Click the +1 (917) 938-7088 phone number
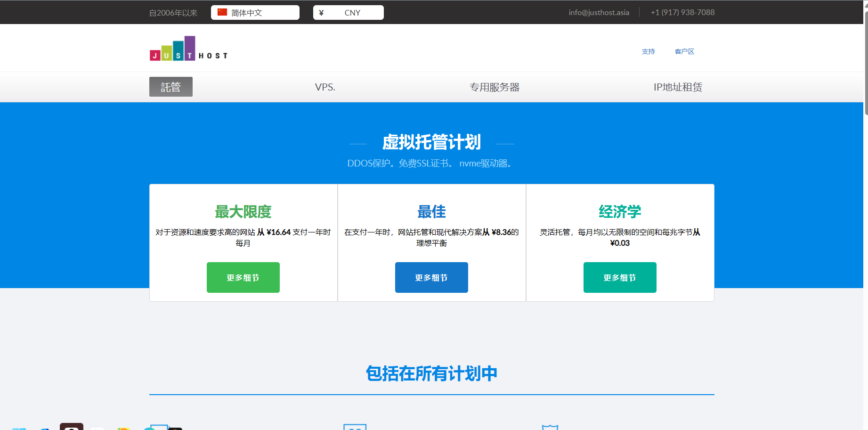 (682, 13)
